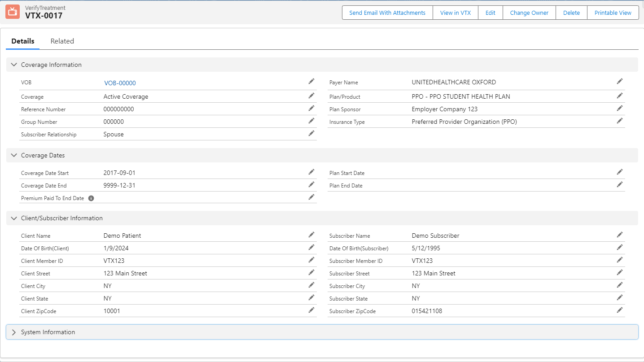The height and width of the screenshot is (362, 644).
Task: Switch to the Related tab
Action: tap(62, 41)
